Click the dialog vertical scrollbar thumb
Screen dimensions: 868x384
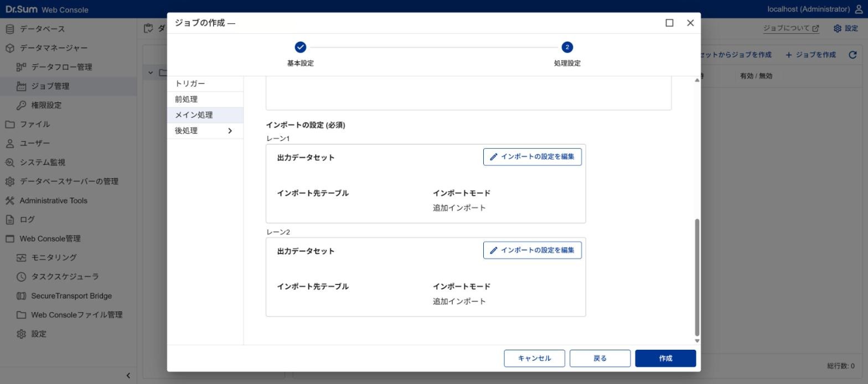[697, 277]
